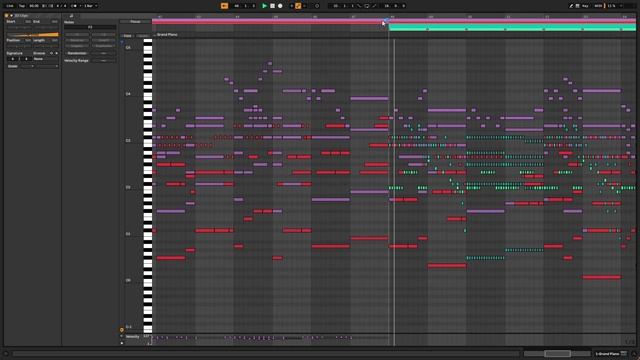Click the Capture MIDI circle icon

317,6
